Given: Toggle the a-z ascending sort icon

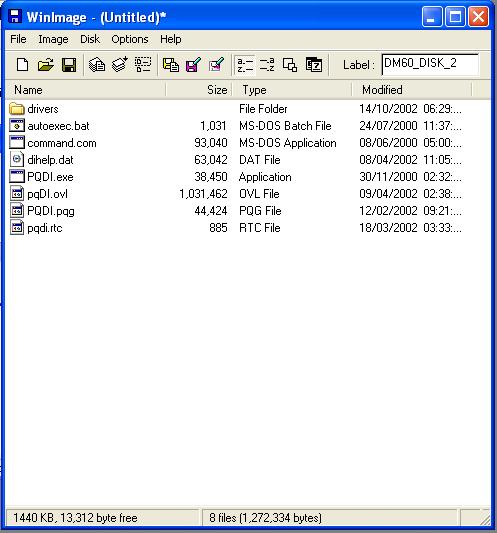Looking at the screenshot, I should [245, 65].
